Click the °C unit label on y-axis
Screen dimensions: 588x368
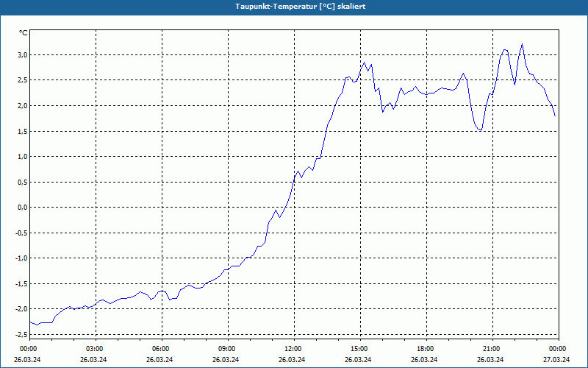tap(24, 33)
